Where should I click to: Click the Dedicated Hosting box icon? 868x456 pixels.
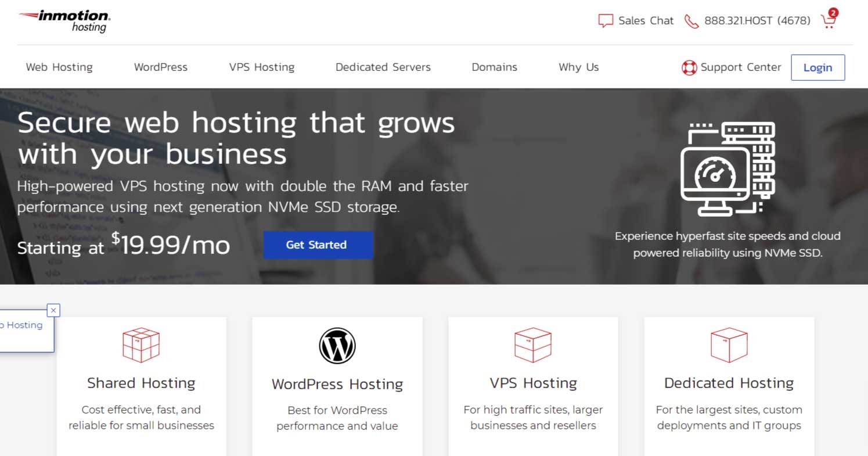pyautogui.click(x=729, y=345)
